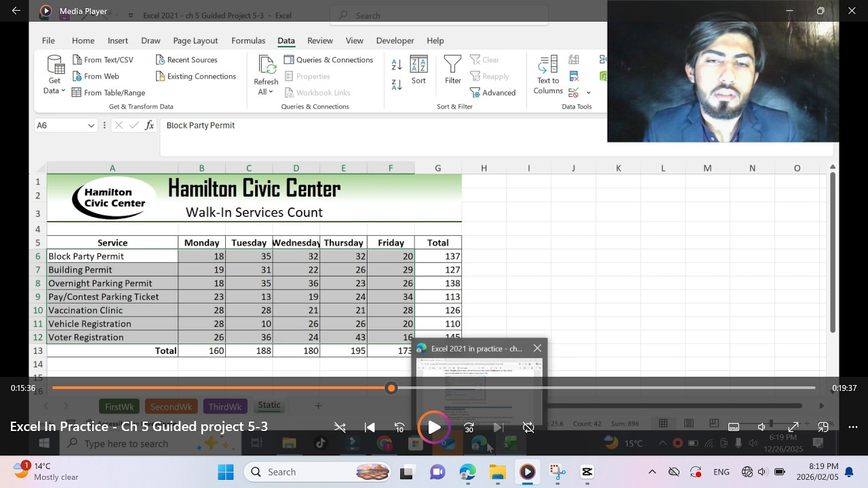
Task: Skip back 10 seconds in the video
Action: coord(399,428)
